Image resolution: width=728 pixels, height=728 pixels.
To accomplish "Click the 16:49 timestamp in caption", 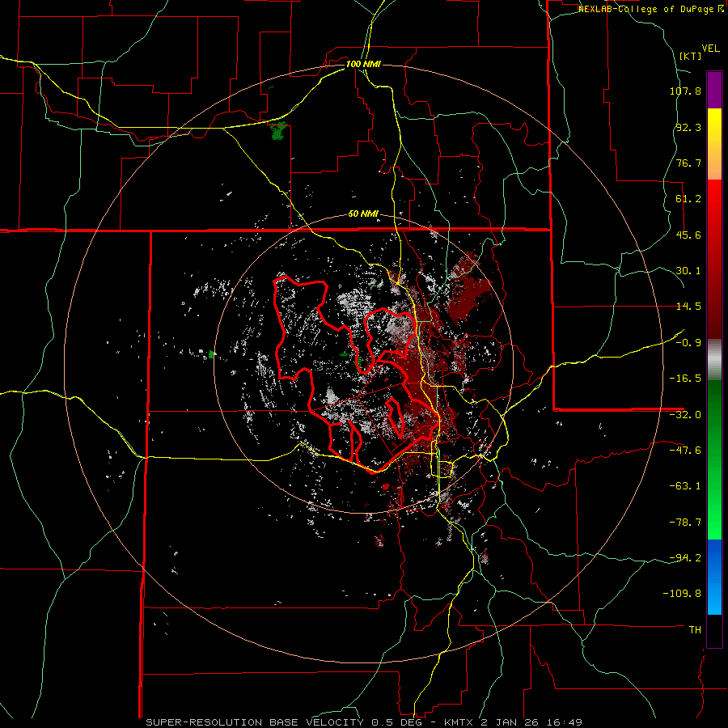I will point(565,722).
